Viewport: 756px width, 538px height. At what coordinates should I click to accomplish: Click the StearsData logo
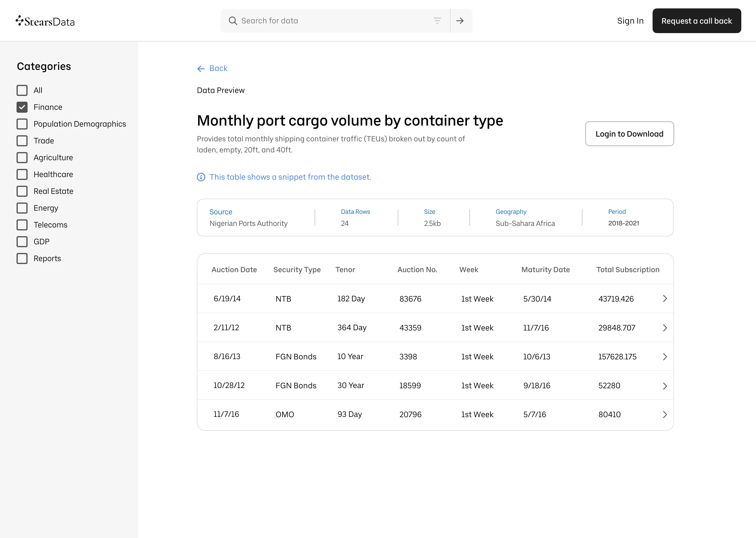point(45,21)
